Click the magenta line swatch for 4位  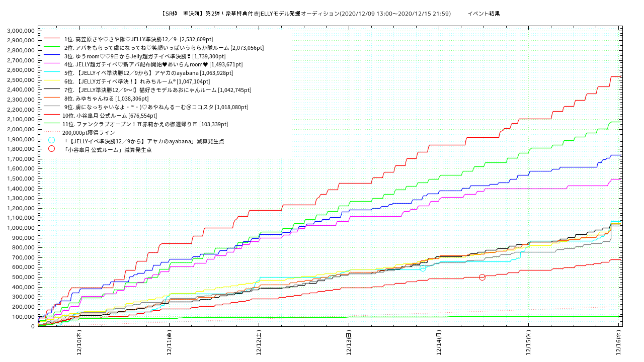(52, 64)
